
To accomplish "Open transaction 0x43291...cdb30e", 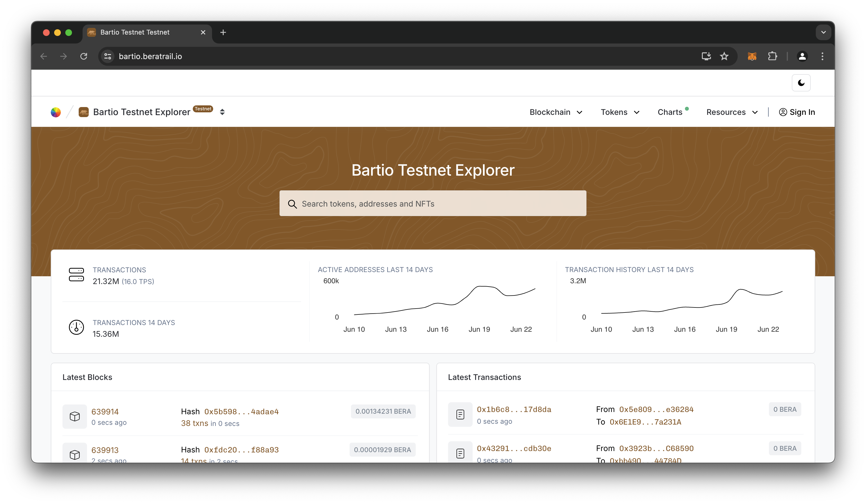I will [x=514, y=448].
